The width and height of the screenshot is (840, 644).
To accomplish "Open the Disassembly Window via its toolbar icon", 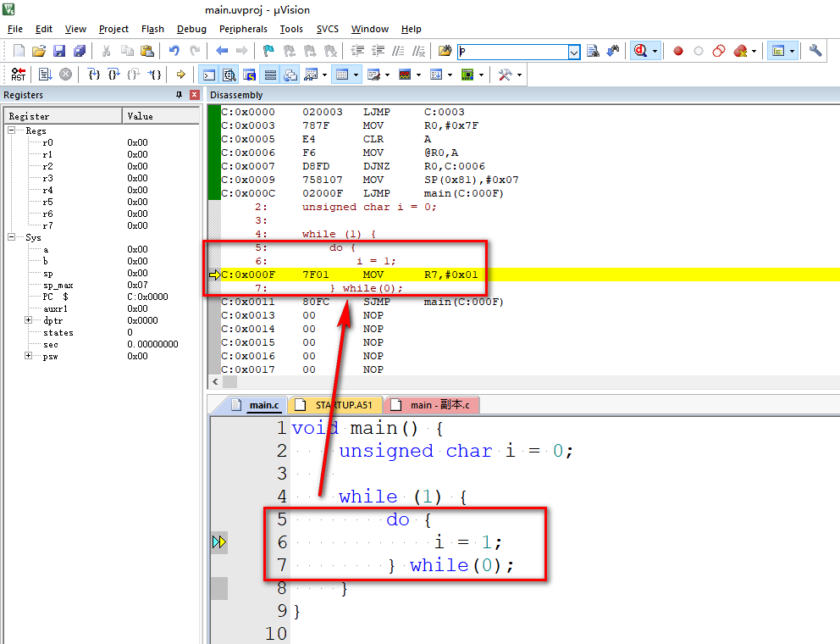I will [229, 74].
